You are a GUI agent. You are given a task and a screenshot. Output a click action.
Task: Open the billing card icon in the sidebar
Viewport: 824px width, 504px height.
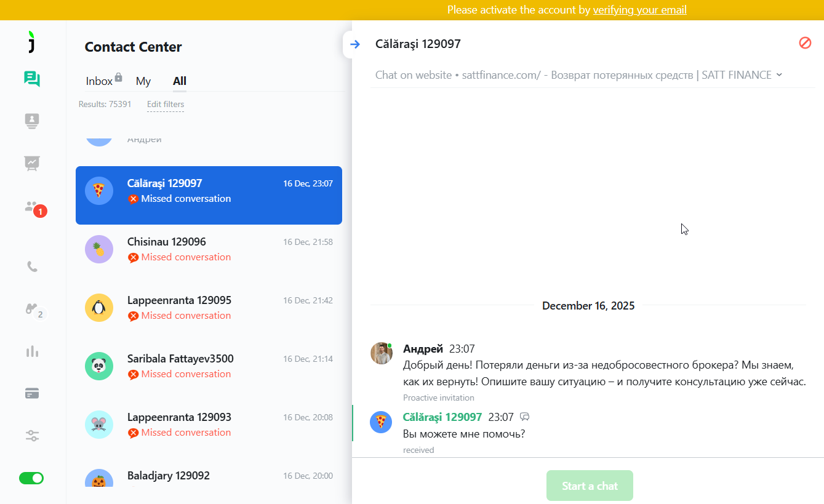(32, 393)
